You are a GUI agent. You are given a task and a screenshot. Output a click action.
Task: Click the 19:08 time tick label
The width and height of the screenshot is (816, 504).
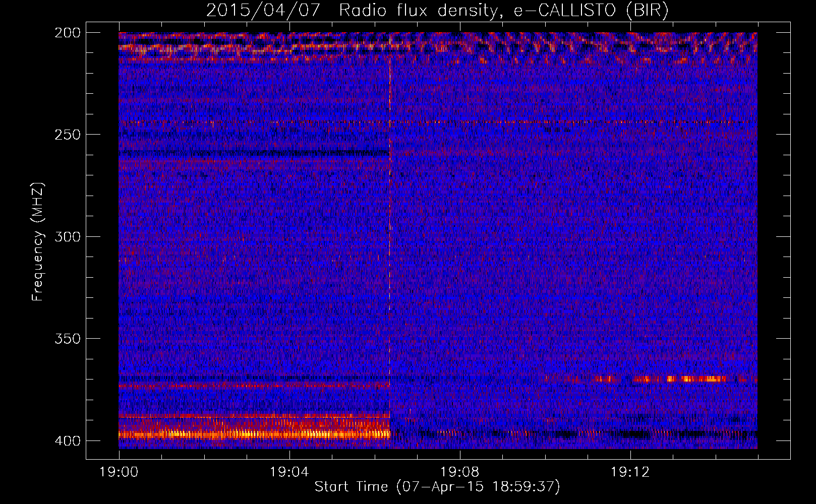pos(460,472)
